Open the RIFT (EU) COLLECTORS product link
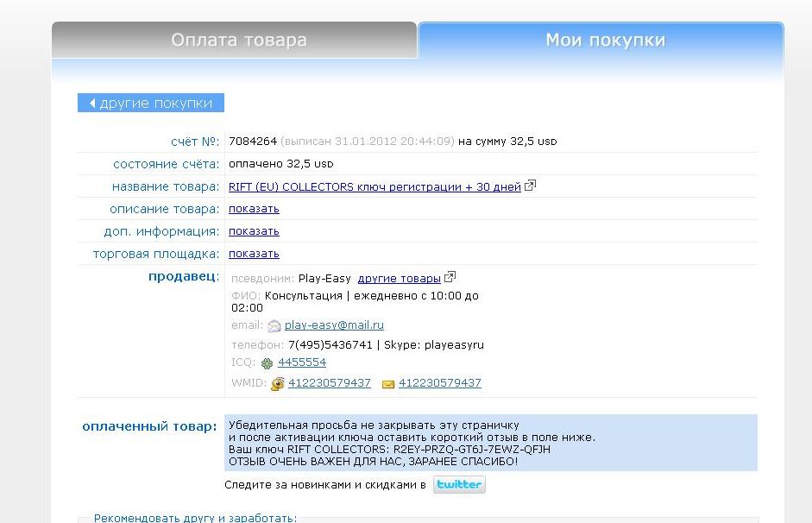Image resolution: width=812 pixels, height=523 pixels. pos(375,187)
